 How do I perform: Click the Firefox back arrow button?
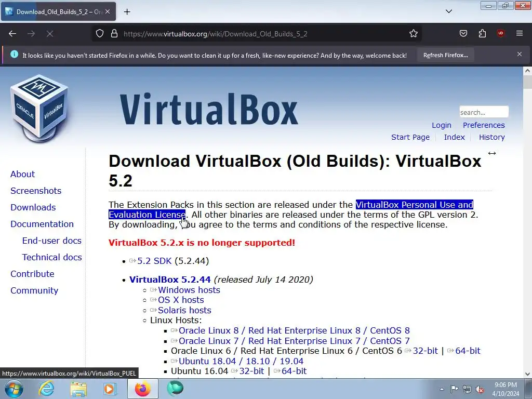[12, 34]
